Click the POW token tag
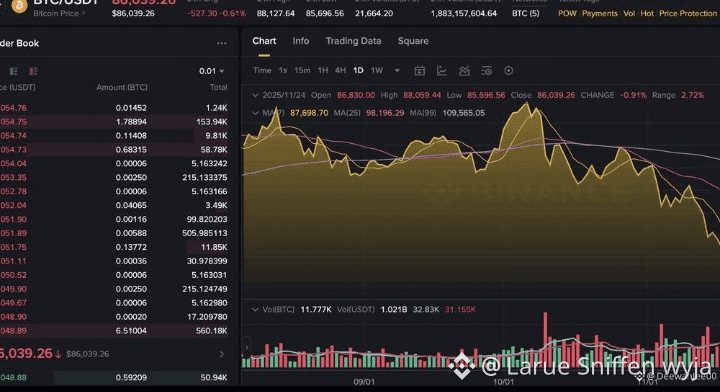The height and width of the screenshot is (392, 720). coord(567,13)
